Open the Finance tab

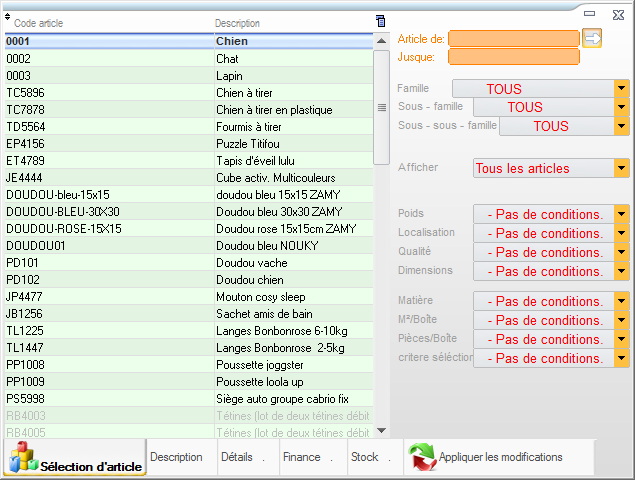coord(301,457)
